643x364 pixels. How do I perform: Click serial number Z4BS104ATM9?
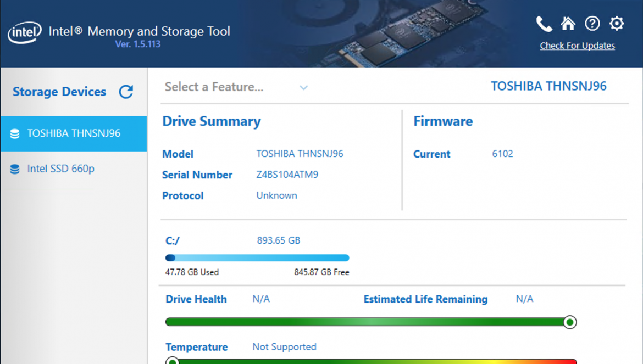pos(287,175)
